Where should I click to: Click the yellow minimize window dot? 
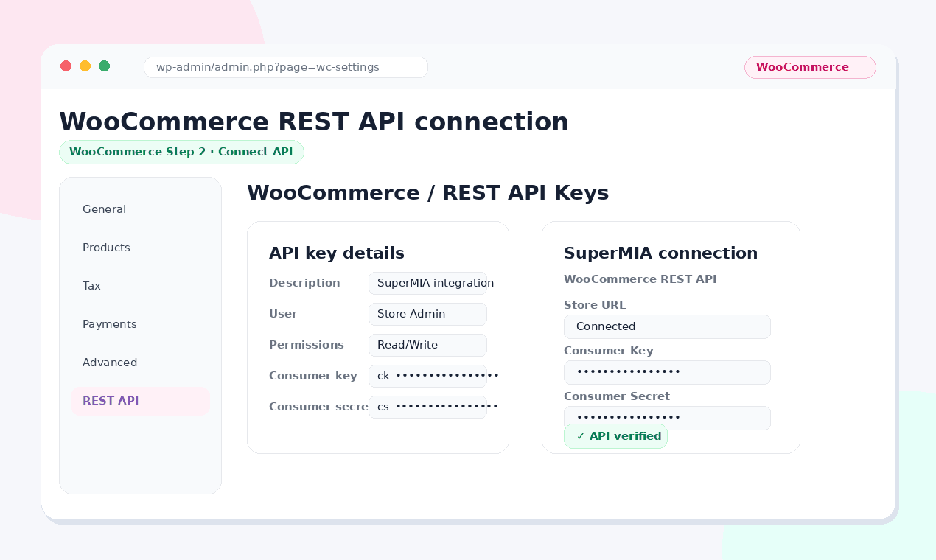click(x=85, y=66)
